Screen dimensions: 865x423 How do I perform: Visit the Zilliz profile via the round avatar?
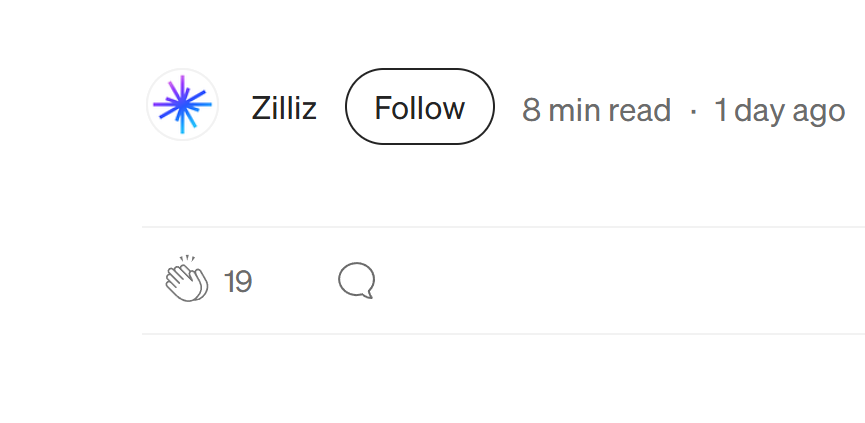pos(182,104)
